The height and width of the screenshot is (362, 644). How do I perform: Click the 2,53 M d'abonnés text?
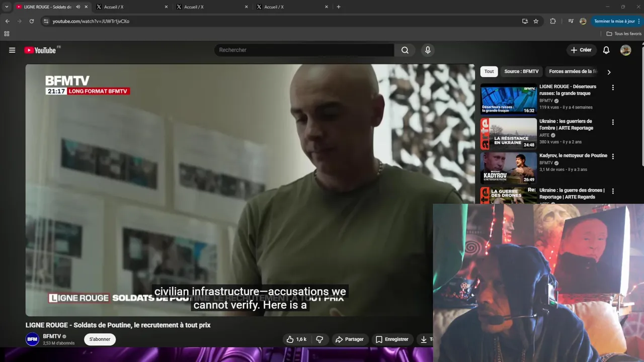click(x=59, y=343)
